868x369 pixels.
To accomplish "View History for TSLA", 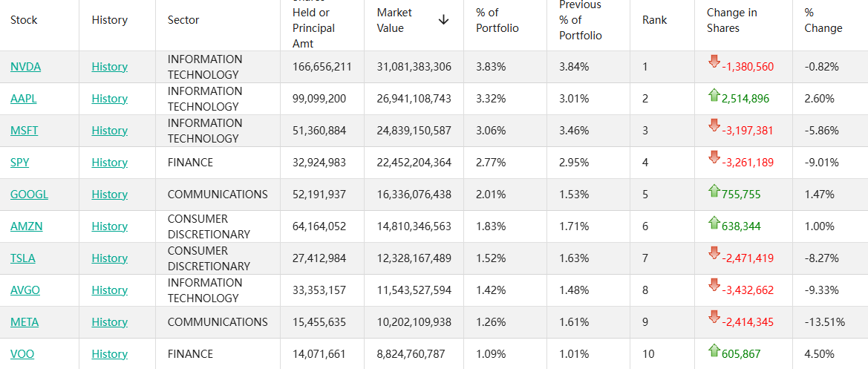I will [110, 258].
